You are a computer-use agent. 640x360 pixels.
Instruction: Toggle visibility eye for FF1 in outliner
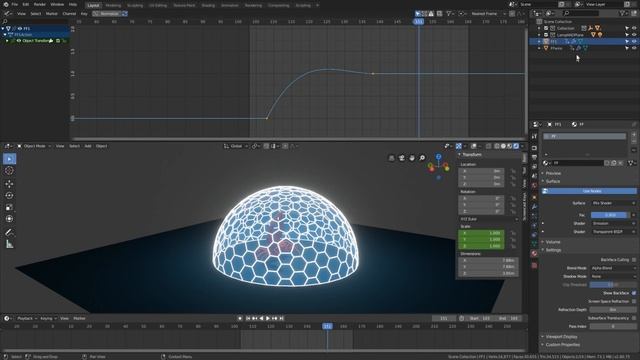point(634,42)
